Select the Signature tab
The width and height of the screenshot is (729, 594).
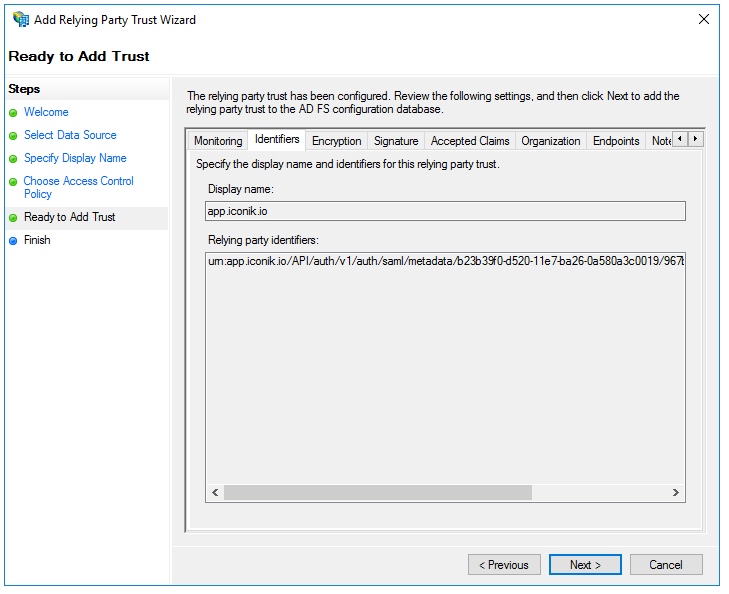tap(396, 141)
